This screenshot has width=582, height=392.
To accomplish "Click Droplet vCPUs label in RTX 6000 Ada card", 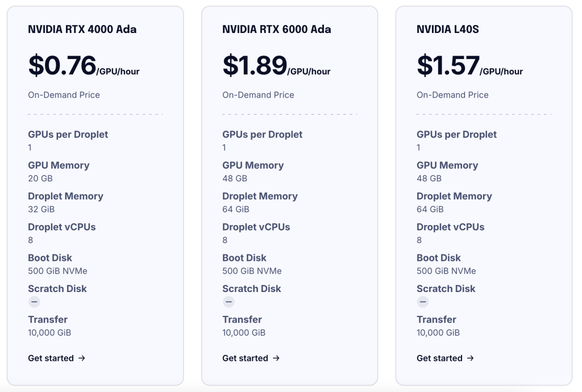I will coord(256,227).
